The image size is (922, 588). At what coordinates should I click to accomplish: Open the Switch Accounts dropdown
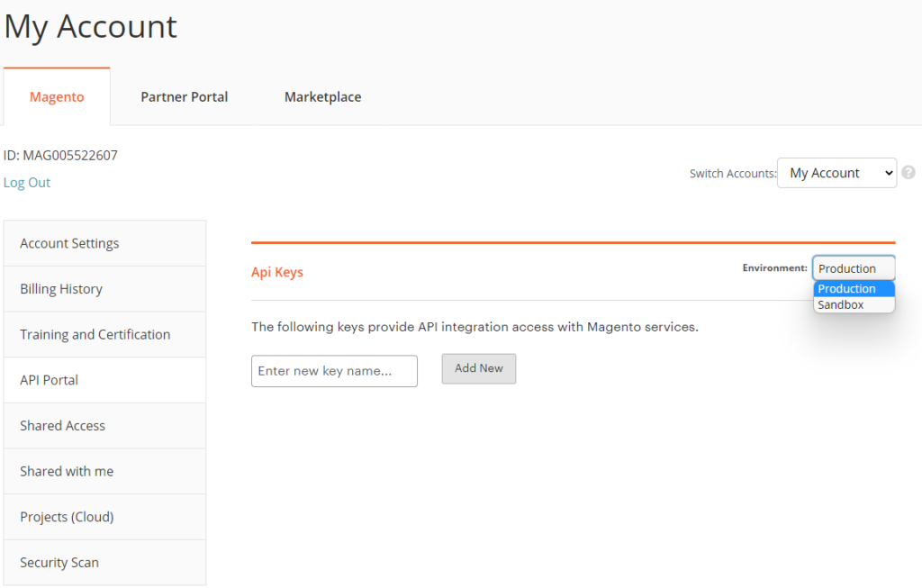click(x=836, y=173)
